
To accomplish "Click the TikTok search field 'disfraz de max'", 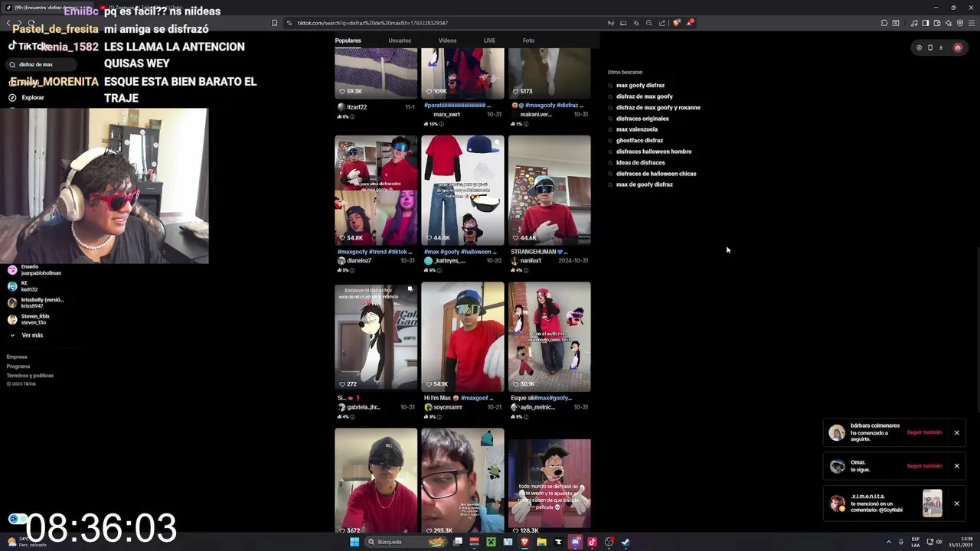I will click(x=40, y=64).
